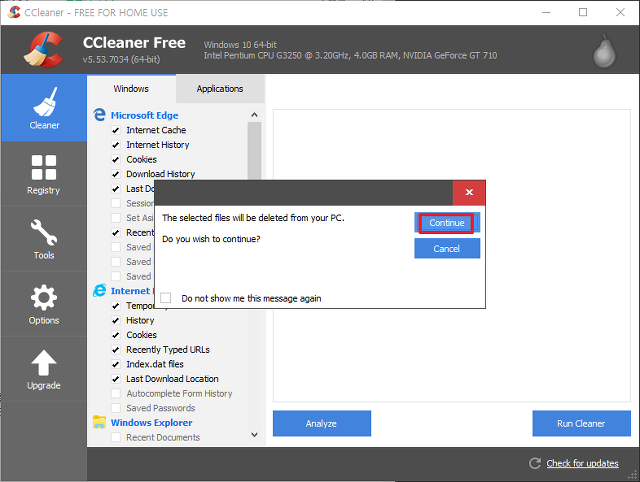Image resolution: width=640 pixels, height=482 pixels.
Task: Click the system info Windows 10 64-bit text
Action: tap(240, 44)
